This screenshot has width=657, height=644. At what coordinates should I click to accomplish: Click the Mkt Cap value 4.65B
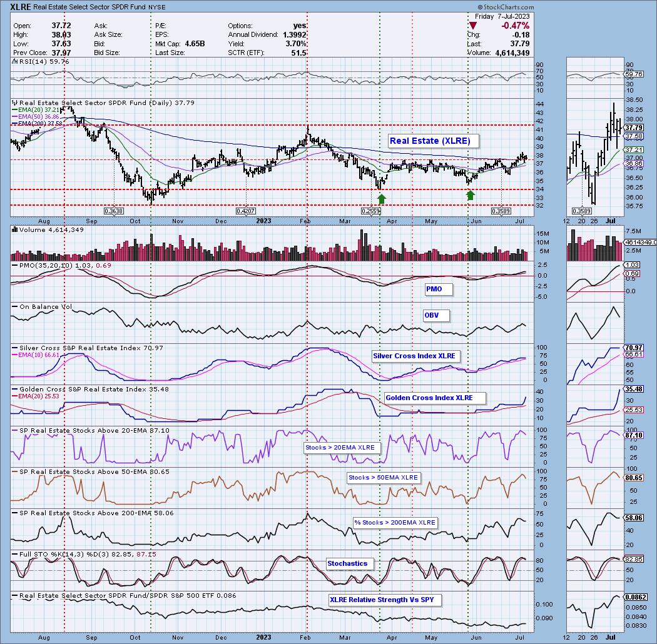tap(195, 44)
